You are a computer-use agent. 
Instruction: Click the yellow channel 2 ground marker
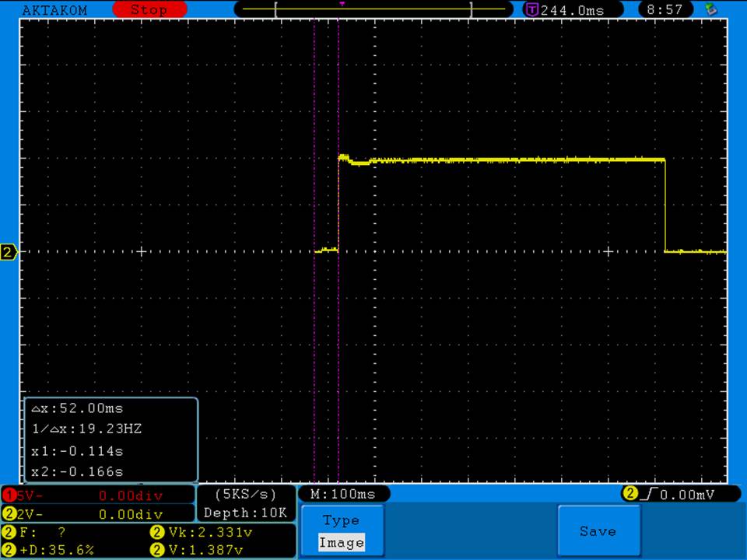tap(9, 252)
